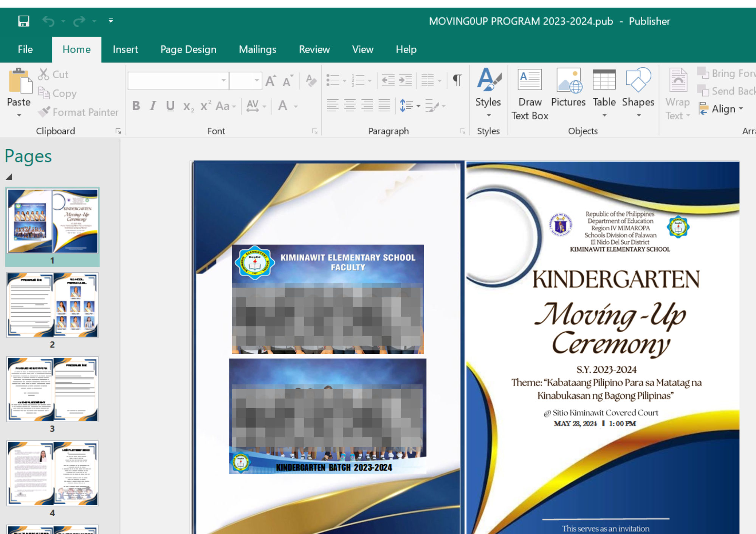Image resolution: width=756 pixels, height=534 pixels.
Task: Select page 4 thumbnail
Action: (x=53, y=473)
